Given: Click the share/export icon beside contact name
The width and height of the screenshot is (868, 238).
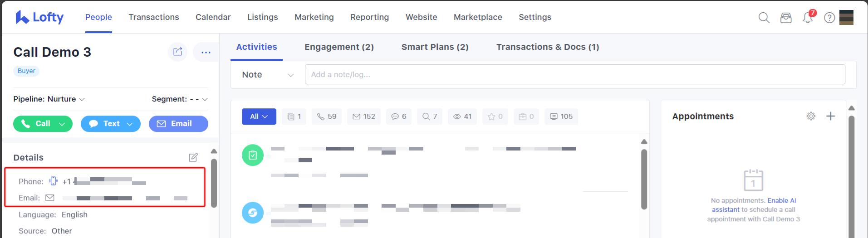Looking at the screenshot, I should pos(177,52).
